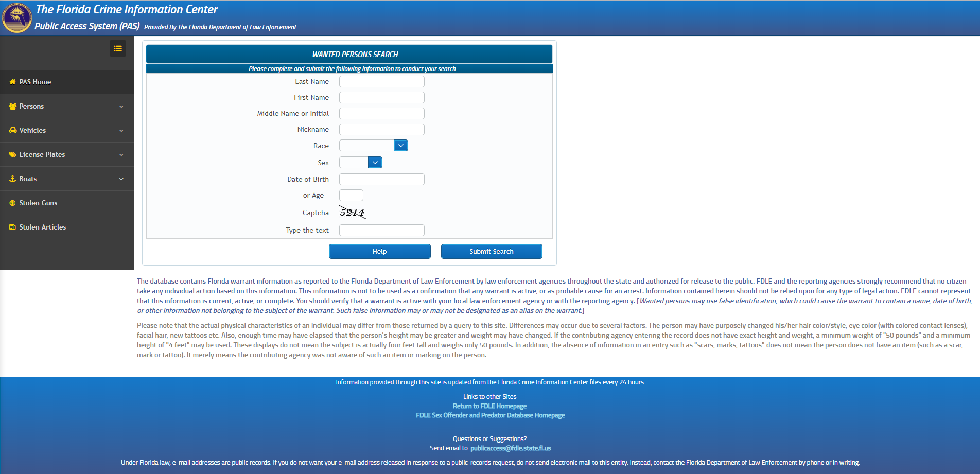Click Public Access System (PAS) text
Screen dimensions: 980x474
(x=87, y=26)
